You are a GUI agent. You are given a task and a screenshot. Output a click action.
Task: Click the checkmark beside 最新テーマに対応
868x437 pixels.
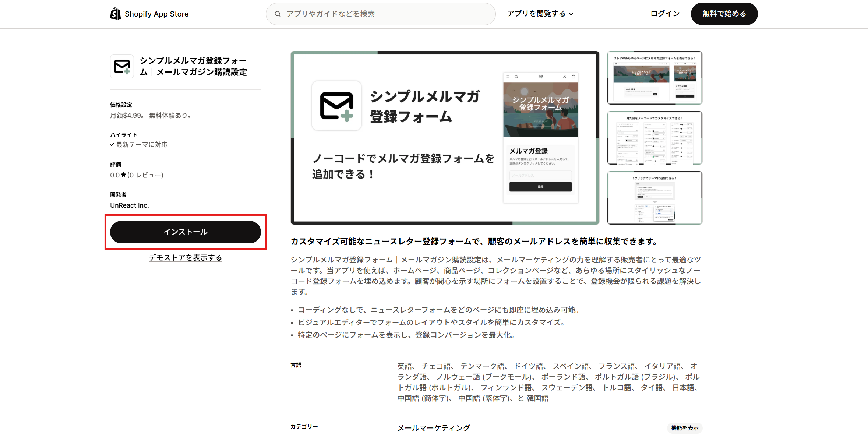click(x=112, y=144)
